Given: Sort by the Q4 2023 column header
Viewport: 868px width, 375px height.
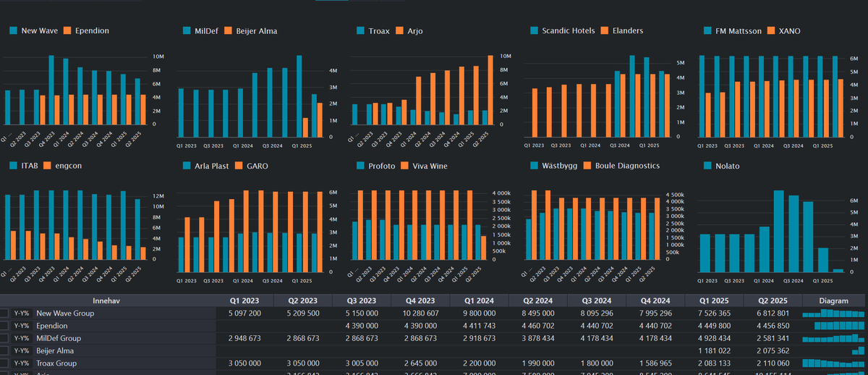Looking at the screenshot, I should tap(420, 300).
